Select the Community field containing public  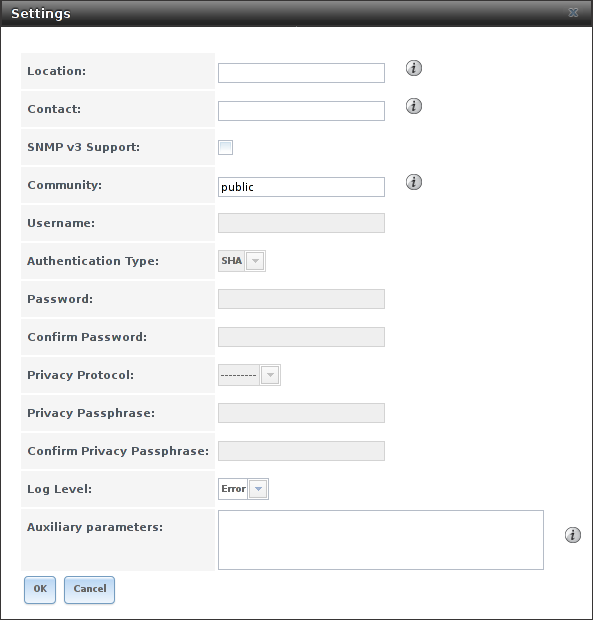tap(301, 187)
